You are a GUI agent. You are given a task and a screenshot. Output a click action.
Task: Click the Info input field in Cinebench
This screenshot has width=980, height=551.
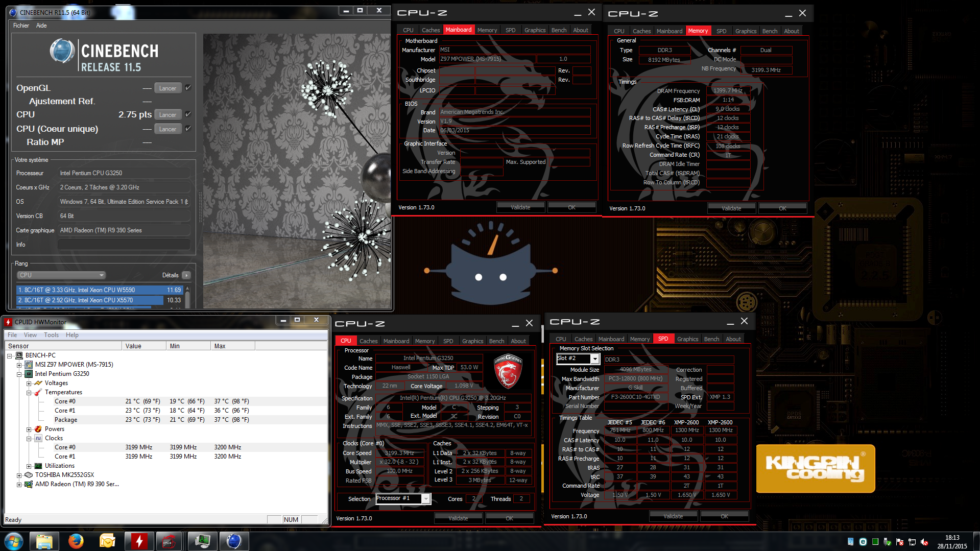[x=124, y=245]
